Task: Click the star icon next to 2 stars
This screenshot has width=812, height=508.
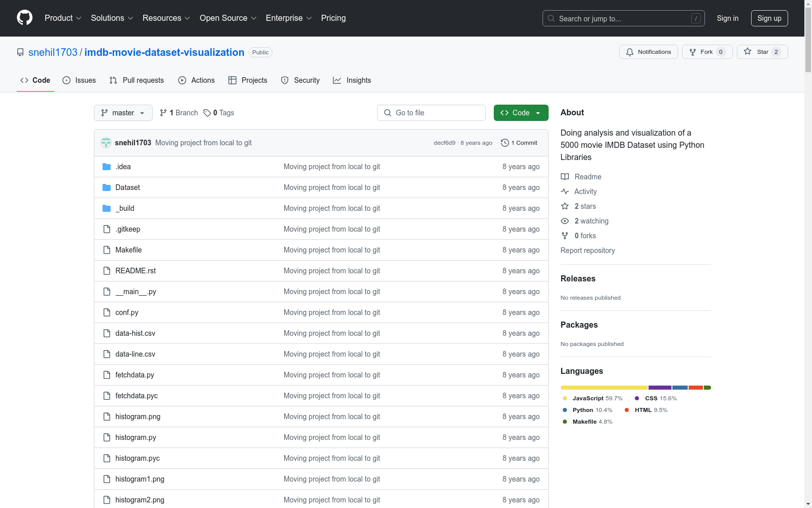Action: point(565,206)
